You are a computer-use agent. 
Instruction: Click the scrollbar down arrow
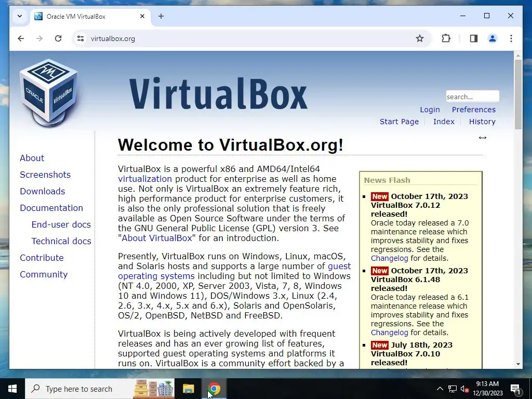518,364
